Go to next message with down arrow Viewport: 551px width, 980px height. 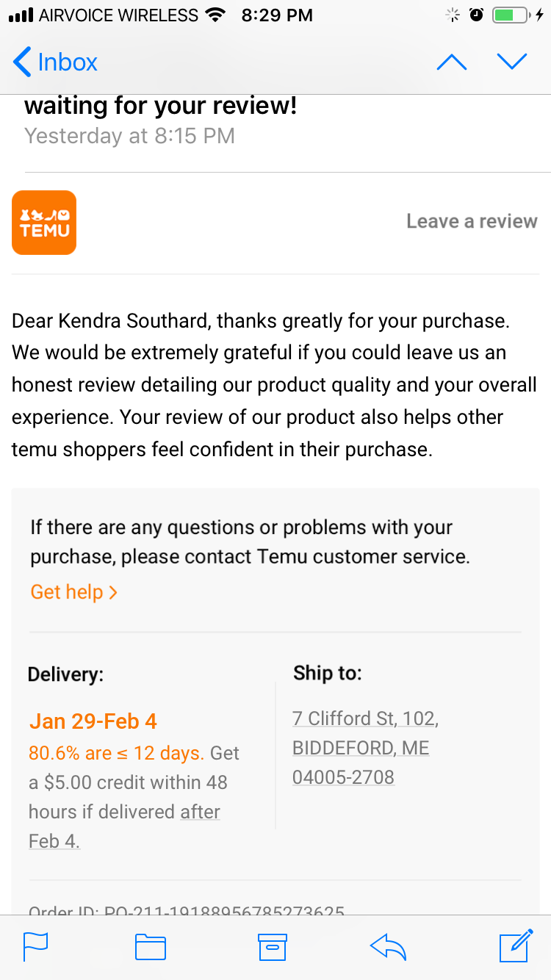[x=512, y=62]
